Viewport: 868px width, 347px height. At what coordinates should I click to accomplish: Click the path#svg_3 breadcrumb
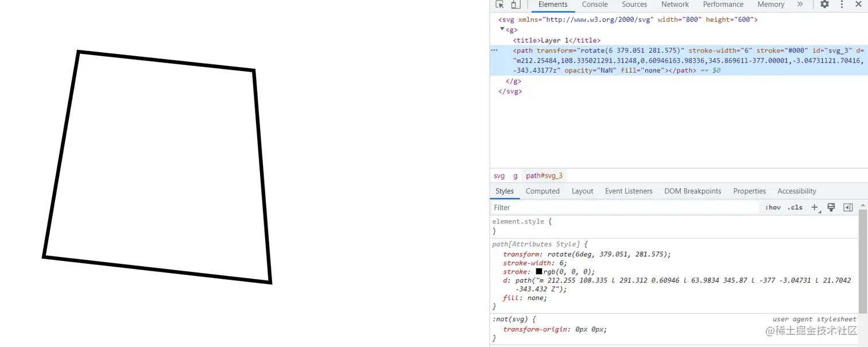pyautogui.click(x=544, y=176)
